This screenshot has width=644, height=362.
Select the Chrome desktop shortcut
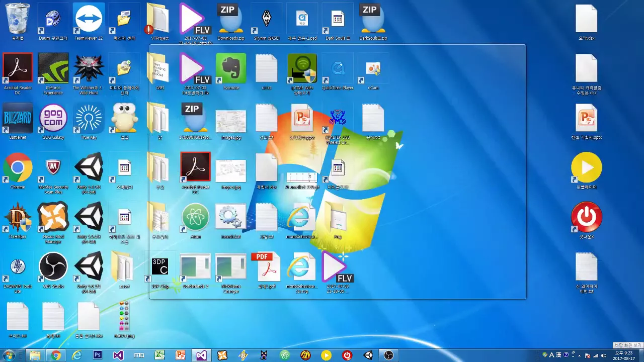tap(18, 171)
